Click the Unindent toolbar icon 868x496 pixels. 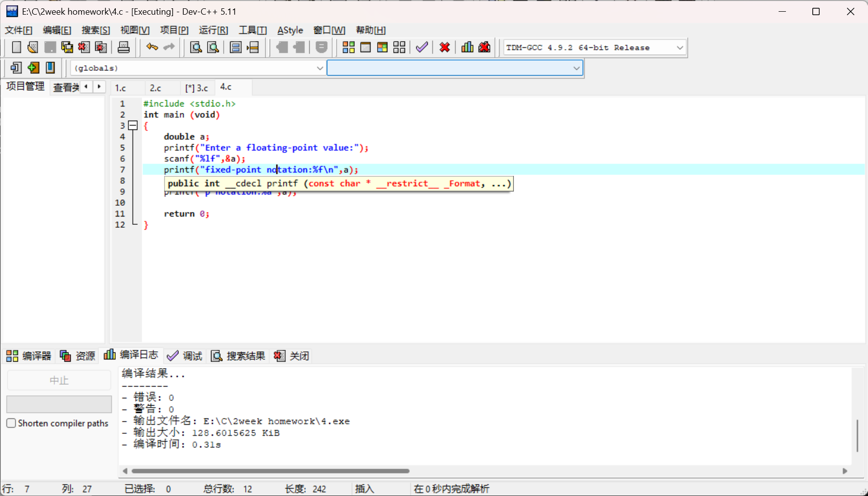point(299,47)
